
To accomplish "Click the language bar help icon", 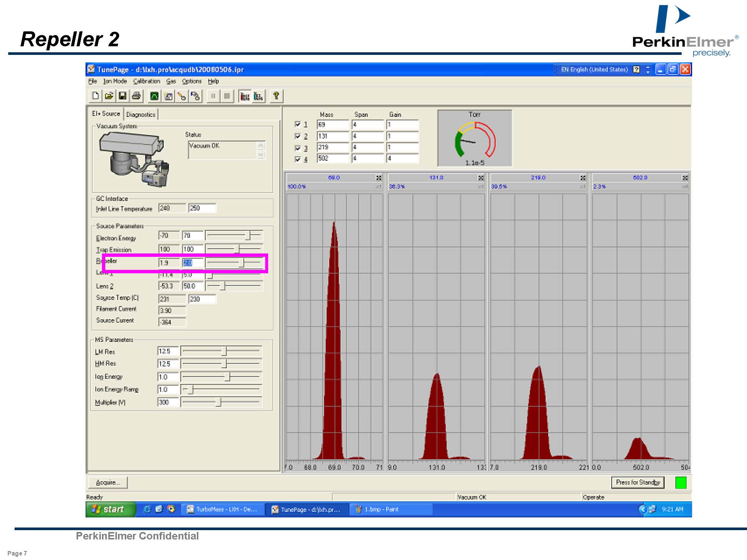I will [637, 69].
